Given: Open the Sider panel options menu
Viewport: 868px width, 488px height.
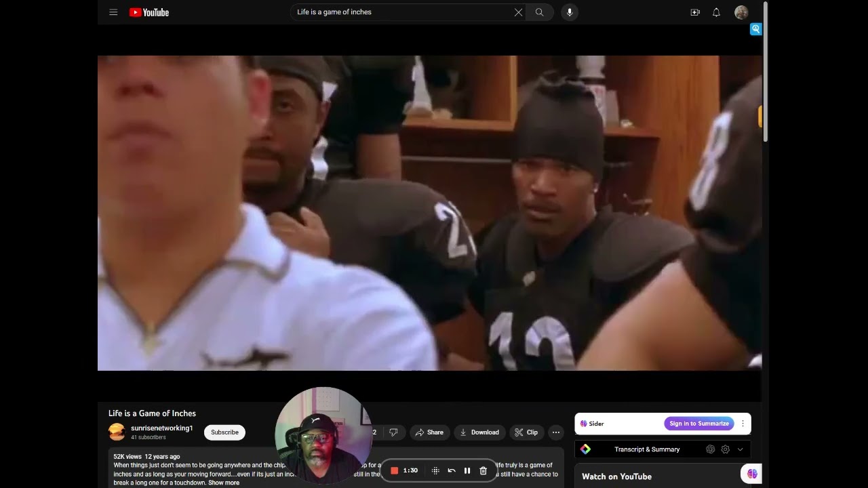Looking at the screenshot, I should [743, 424].
